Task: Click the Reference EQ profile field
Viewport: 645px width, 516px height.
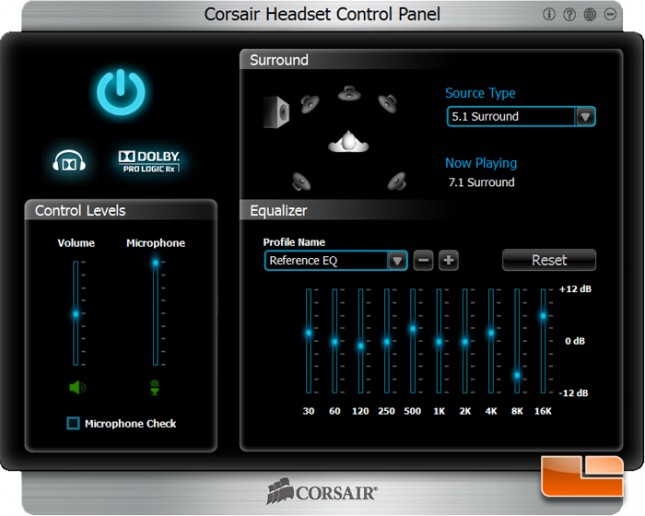Action: click(x=336, y=260)
